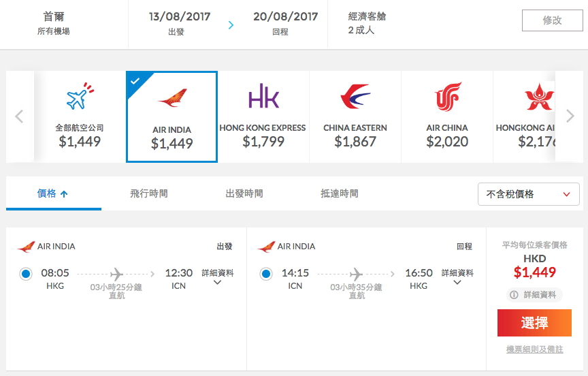588x376 pixels.
Task: Sort results by 抵達時間 tab
Action: [x=340, y=193]
